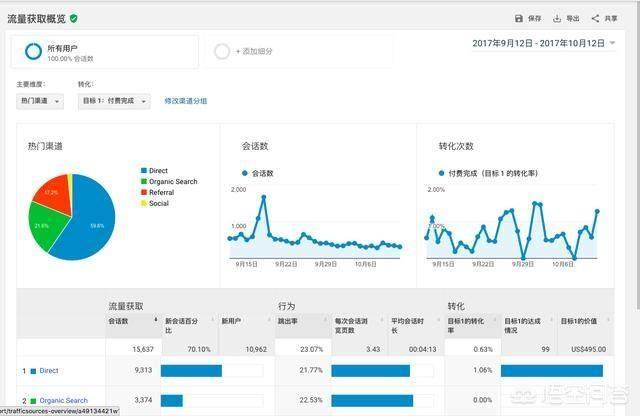
Task: Expand the 目标1: 付费完成 conversion dropdown
Action: (114, 101)
